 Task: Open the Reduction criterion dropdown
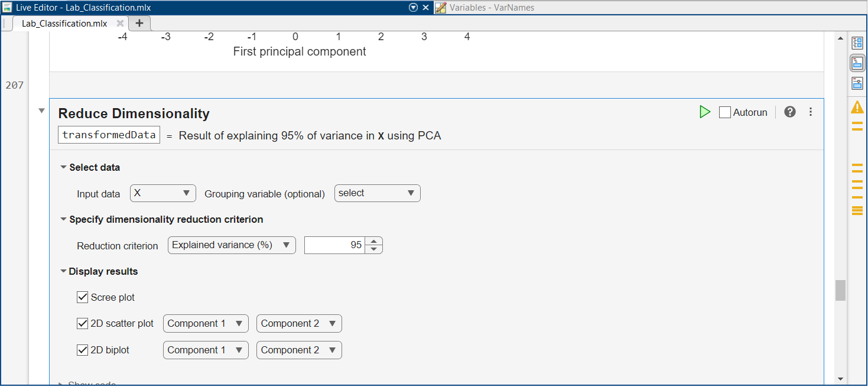coord(232,245)
